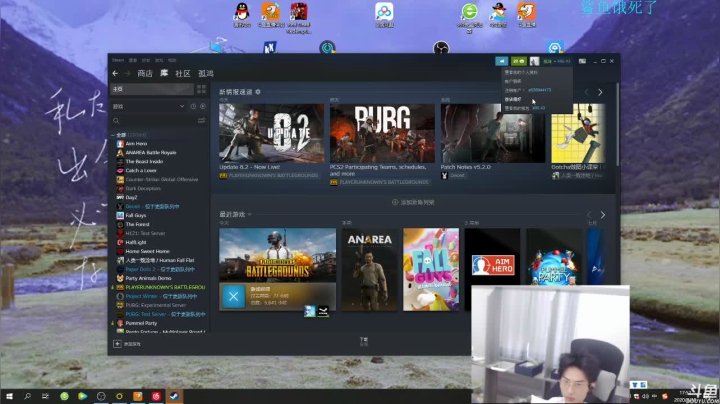
Task: Select Fall Guys in sidebar list
Action: 135,215
